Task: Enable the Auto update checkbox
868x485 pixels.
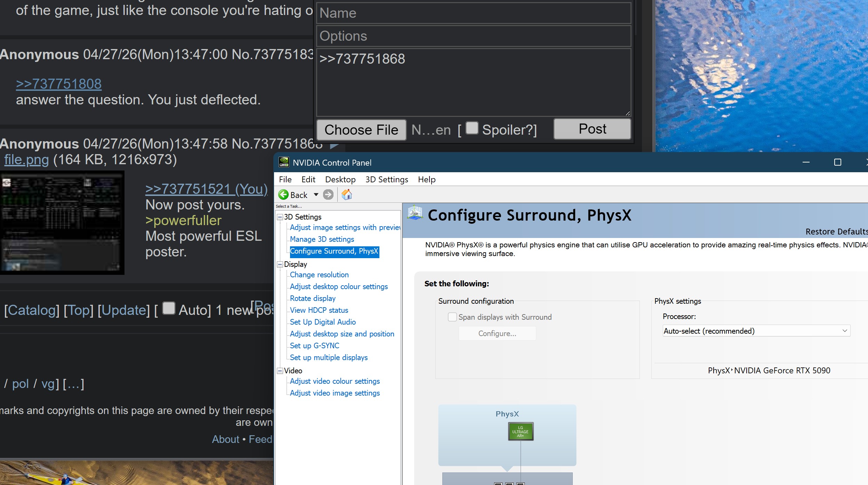Action: pos(169,308)
